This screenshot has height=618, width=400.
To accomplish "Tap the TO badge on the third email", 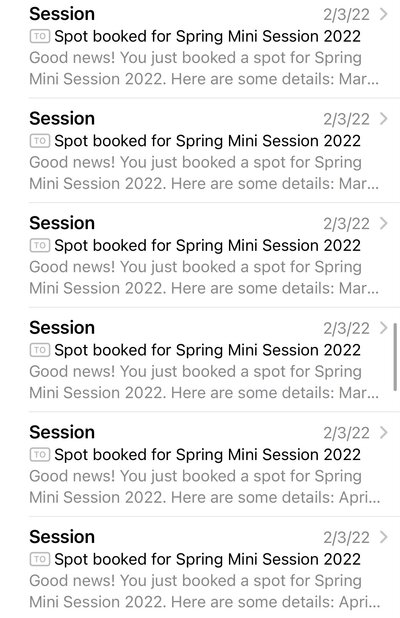I will tap(40, 246).
